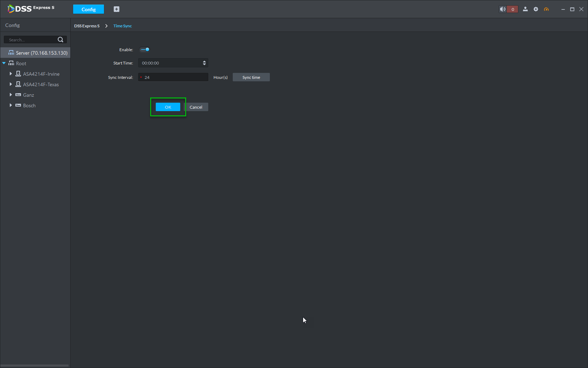This screenshot has width=588, height=368.
Task: Click the Bosch device icon
Action: [x=18, y=105]
